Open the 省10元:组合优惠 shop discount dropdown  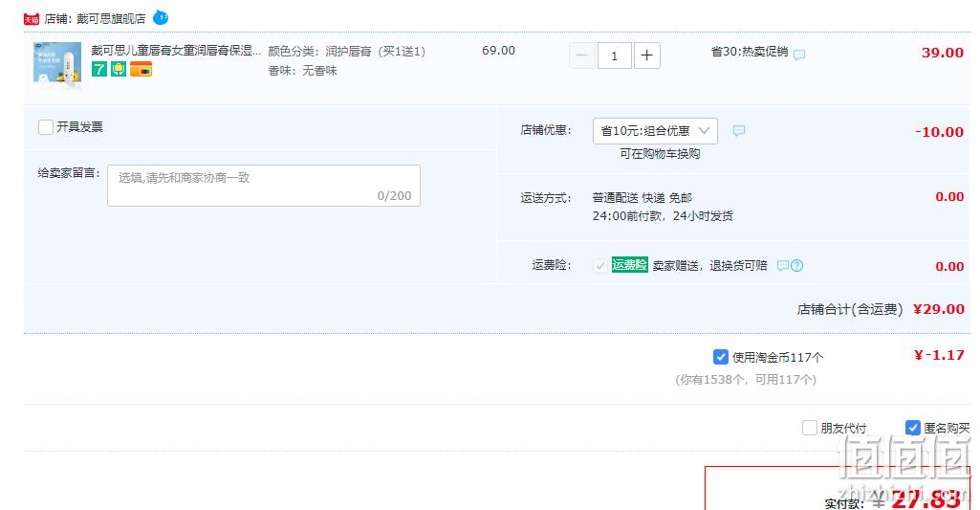[x=655, y=131]
